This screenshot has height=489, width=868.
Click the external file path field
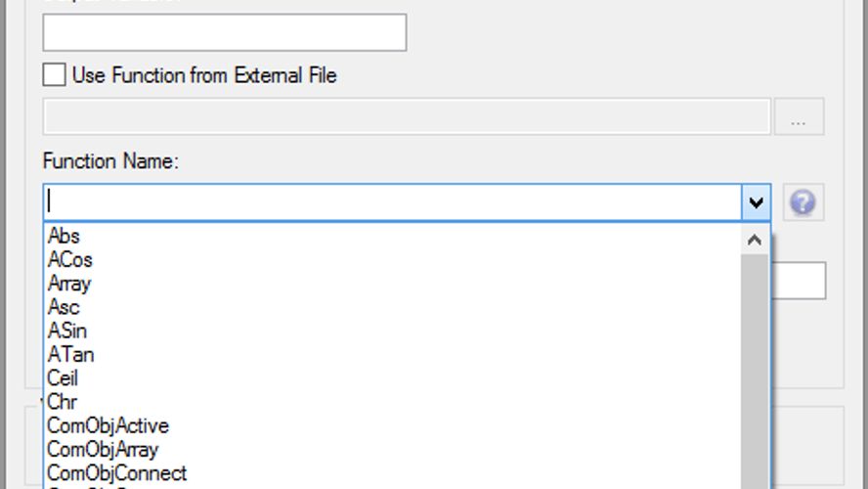click(407, 117)
